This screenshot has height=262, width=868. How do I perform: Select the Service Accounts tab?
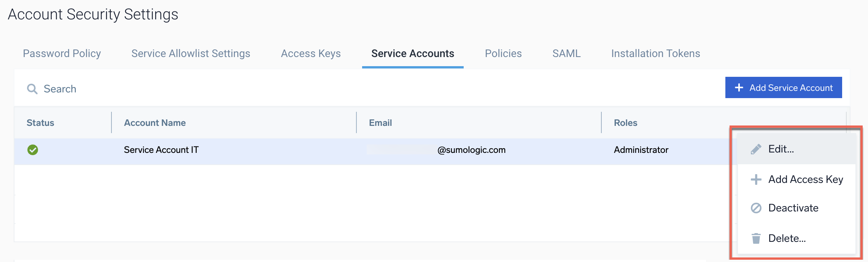click(413, 54)
